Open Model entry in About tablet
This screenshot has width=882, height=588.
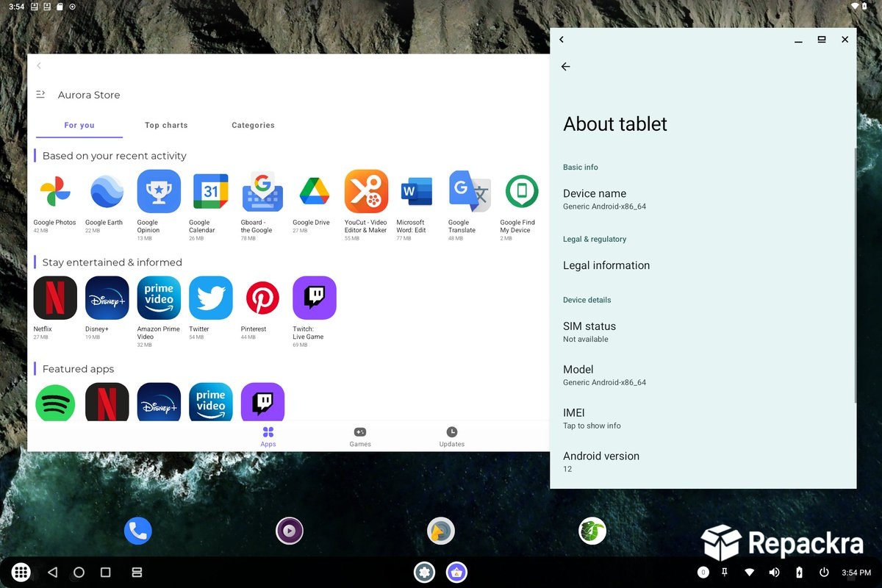click(x=703, y=375)
